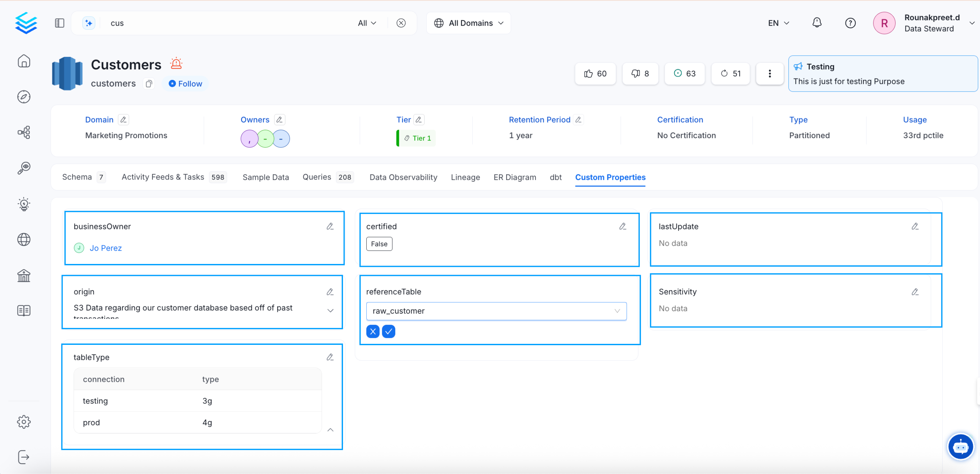Copy the customers table name
Viewport: 980px width, 474px height.
click(x=149, y=83)
